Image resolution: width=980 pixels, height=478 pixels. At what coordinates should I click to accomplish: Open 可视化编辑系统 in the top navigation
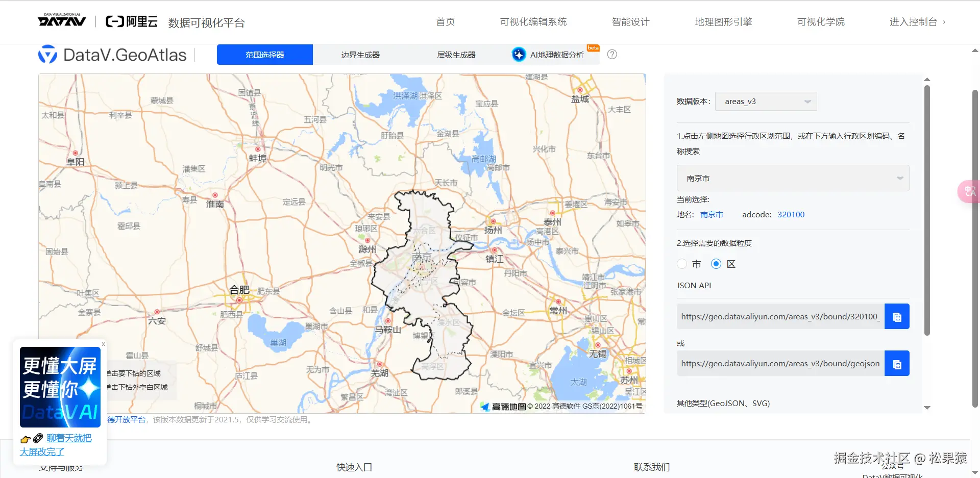click(x=533, y=22)
